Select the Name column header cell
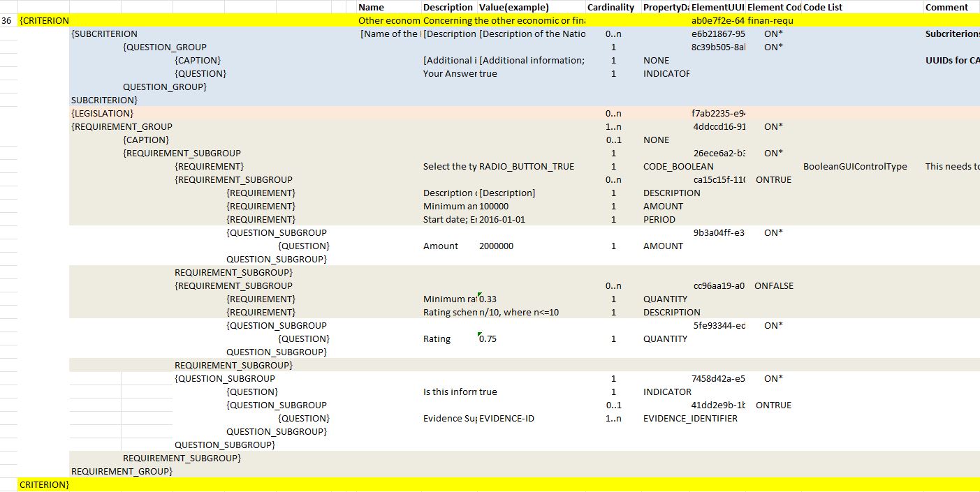 [389, 7]
